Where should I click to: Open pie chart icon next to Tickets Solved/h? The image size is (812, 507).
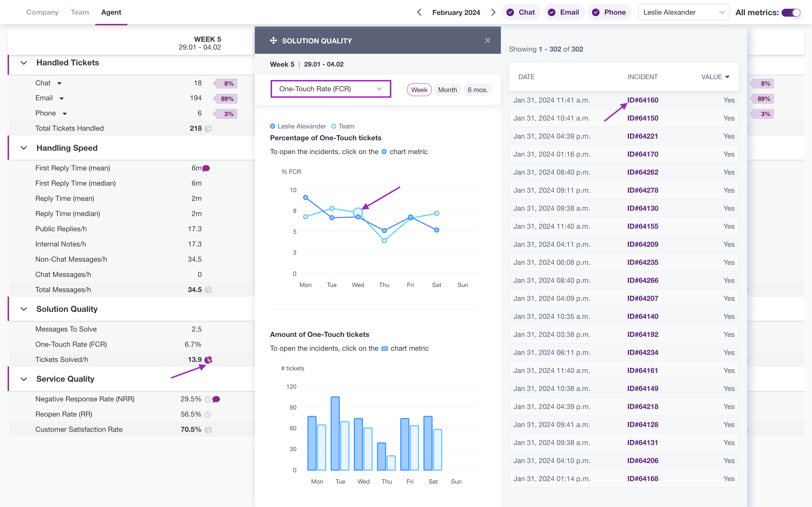(208, 360)
